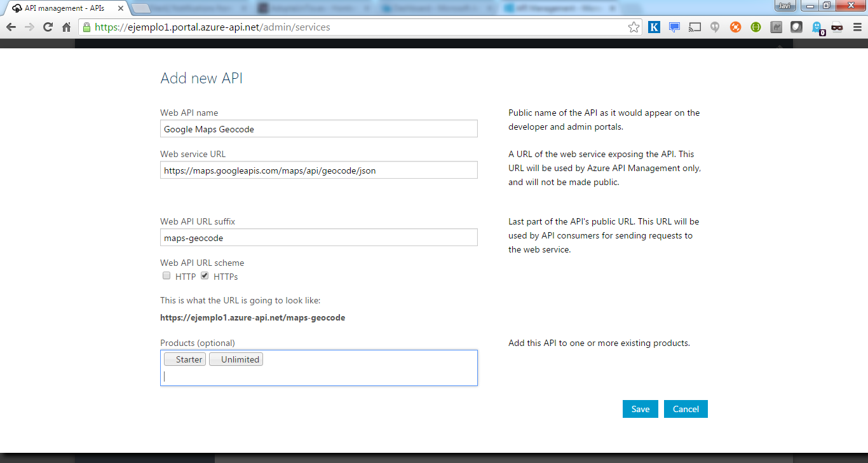Viewport: 868px width, 463px height.
Task: Click the green JSONView braces extension icon
Action: tap(756, 27)
